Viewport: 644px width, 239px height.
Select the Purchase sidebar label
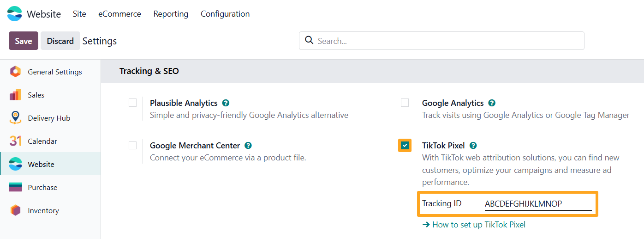click(42, 187)
